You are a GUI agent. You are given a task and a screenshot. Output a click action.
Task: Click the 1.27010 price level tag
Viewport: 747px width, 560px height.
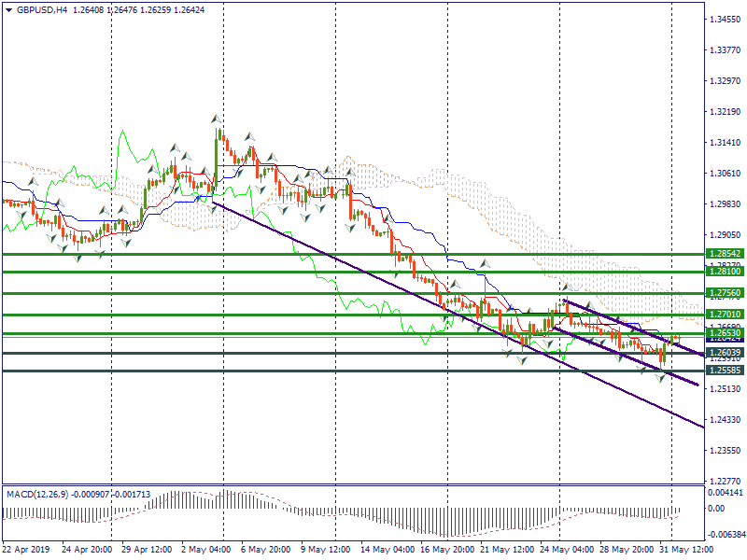click(x=724, y=315)
